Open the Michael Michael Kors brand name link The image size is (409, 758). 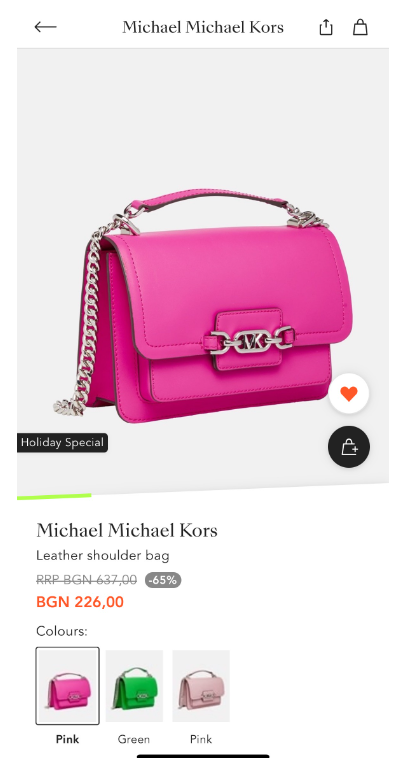127,530
